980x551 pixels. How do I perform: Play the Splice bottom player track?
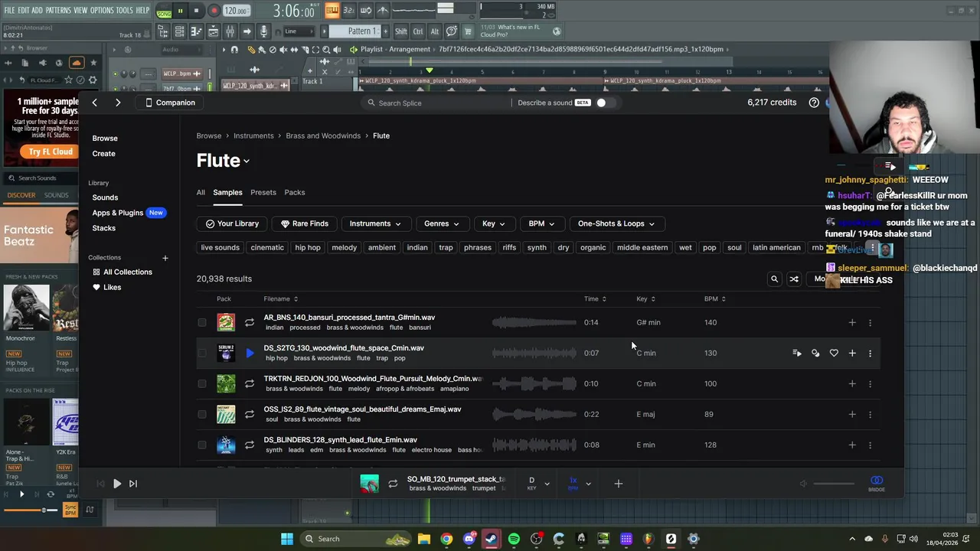coord(116,484)
